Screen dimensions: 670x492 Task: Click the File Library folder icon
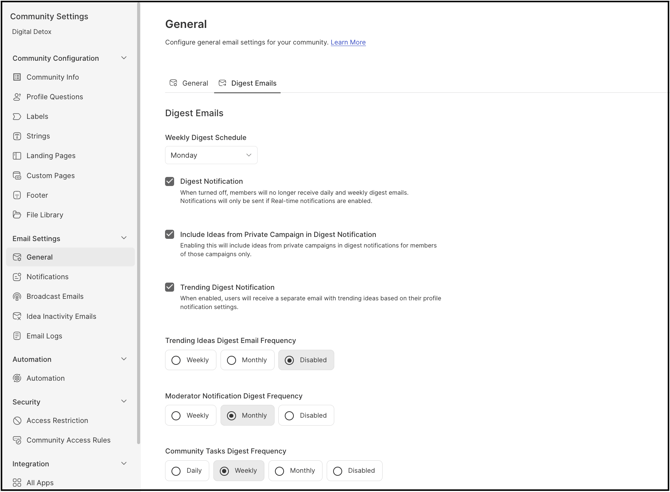[17, 215]
